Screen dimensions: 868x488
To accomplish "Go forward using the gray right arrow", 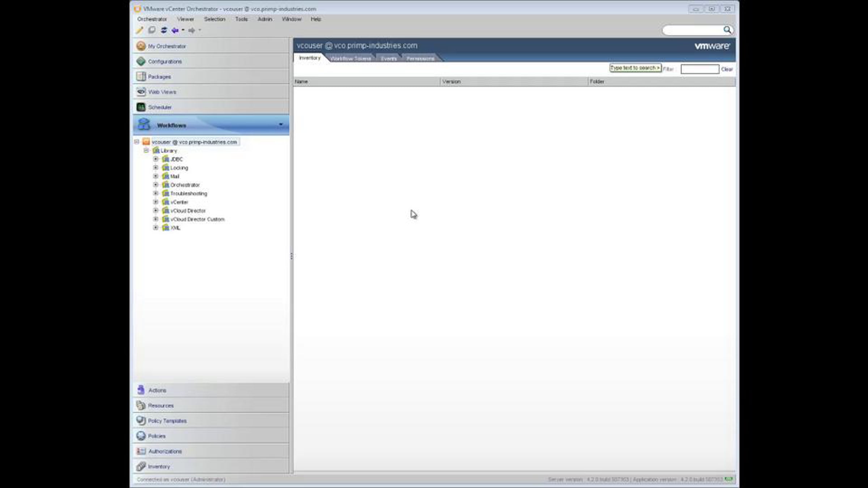I will (191, 30).
